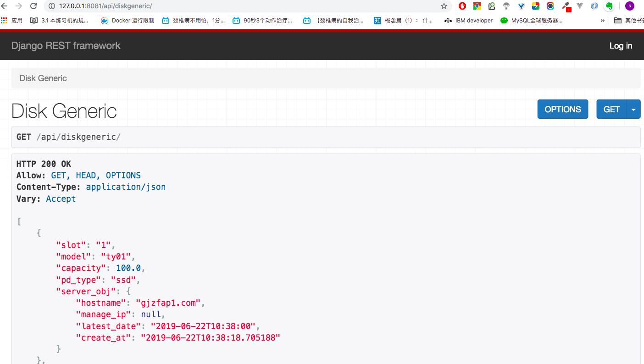This screenshot has height=364, width=644.
Task: Show hidden bookmarks with the chevron
Action: click(x=602, y=21)
